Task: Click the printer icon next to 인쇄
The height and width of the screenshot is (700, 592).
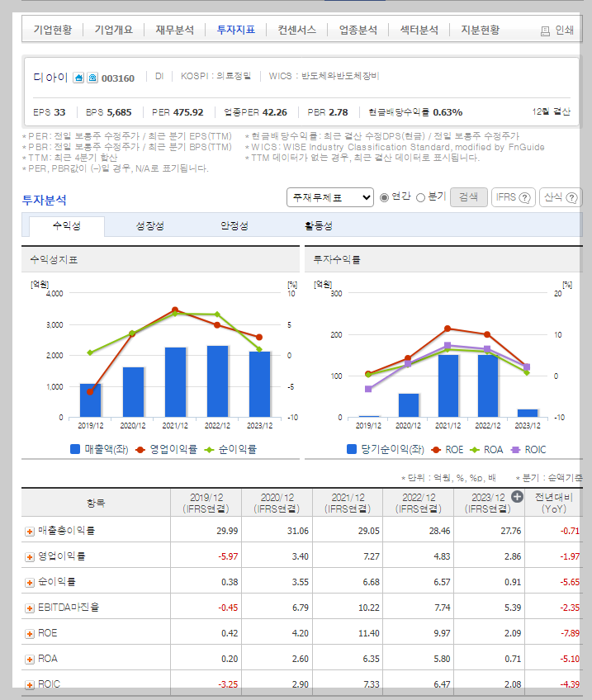Action: 545,31
